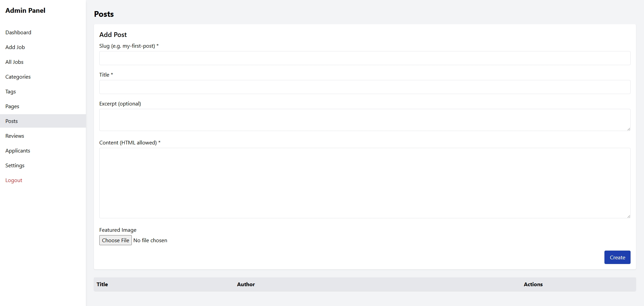
Task: Click the red Logout link
Action: pyautogui.click(x=14, y=180)
